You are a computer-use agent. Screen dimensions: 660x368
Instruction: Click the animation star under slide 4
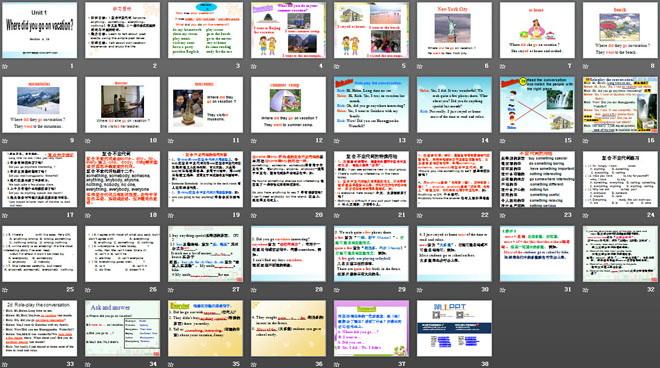pyautogui.click(x=253, y=66)
